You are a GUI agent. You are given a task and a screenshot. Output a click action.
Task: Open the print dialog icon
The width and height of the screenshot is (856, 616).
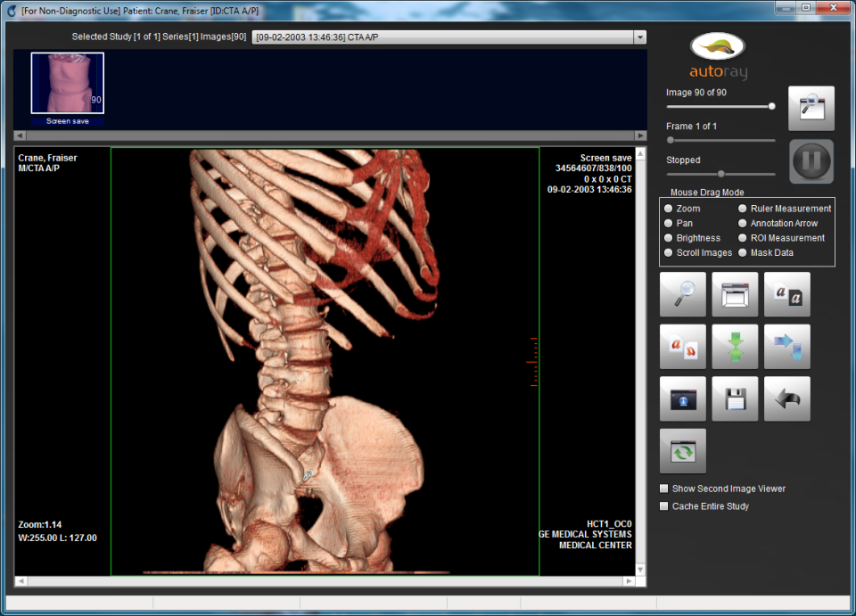coord(734,294)
